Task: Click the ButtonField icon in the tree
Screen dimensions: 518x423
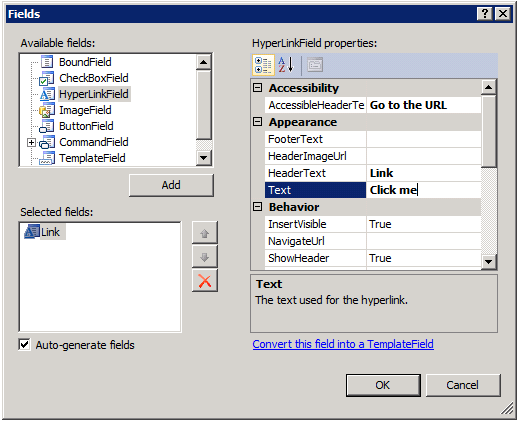Action: coord(47,126)
